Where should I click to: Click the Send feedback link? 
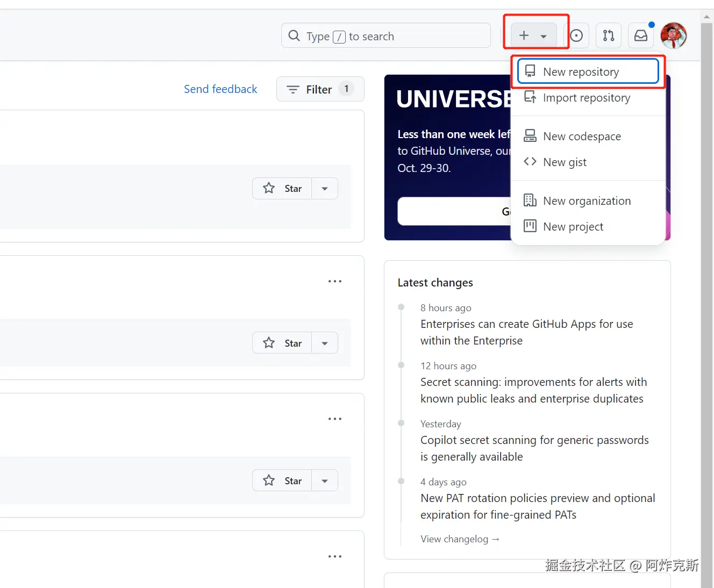point(220,89)
